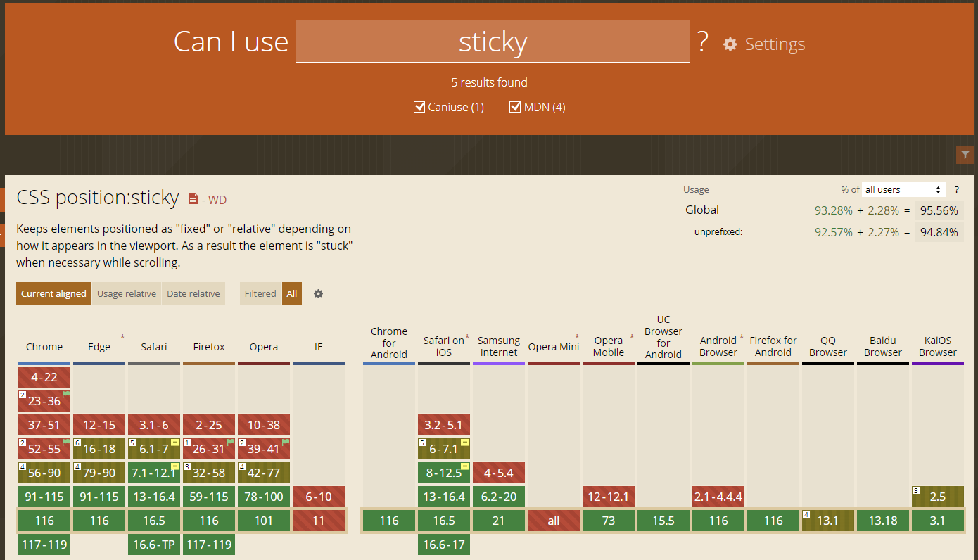978x560 pixels.
Task: Select QQ Browser 13.1 cell
Action: [x=828, y=521]
